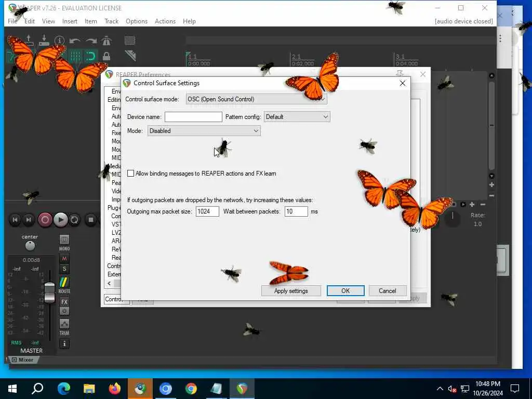Open the Help menu
Image resolution: width=532 pixels, height=399 pixels.
189,21
